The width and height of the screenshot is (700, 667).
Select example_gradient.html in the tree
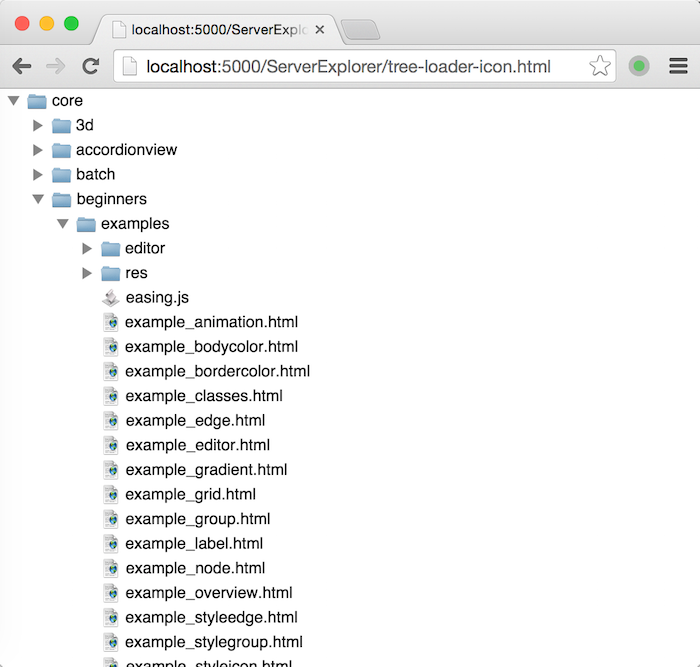[206, 470]
